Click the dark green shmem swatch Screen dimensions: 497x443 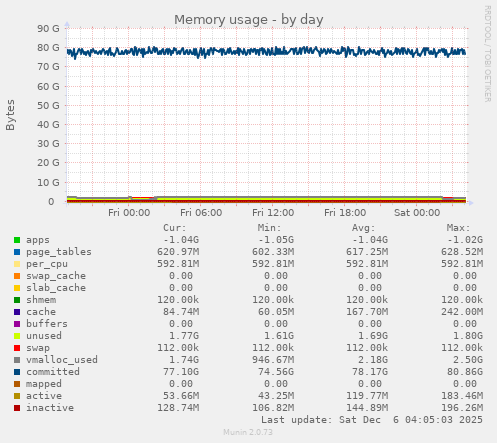17,300
